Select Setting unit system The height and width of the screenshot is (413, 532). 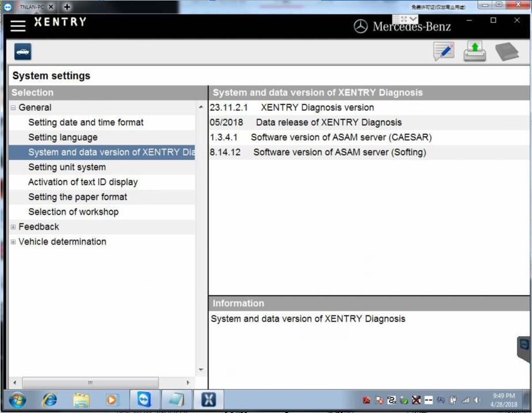tap(102, 167)
